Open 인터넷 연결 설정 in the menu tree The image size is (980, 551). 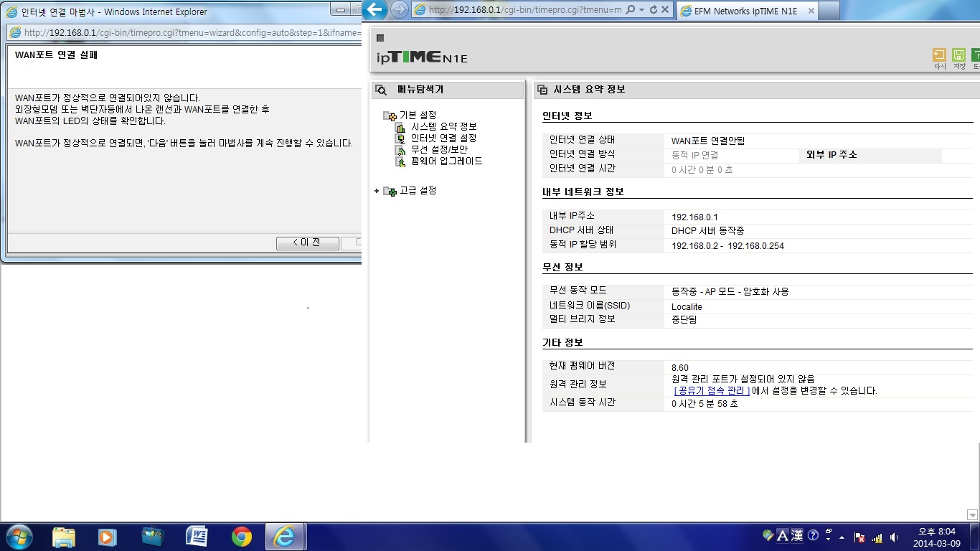coord(443,138)
